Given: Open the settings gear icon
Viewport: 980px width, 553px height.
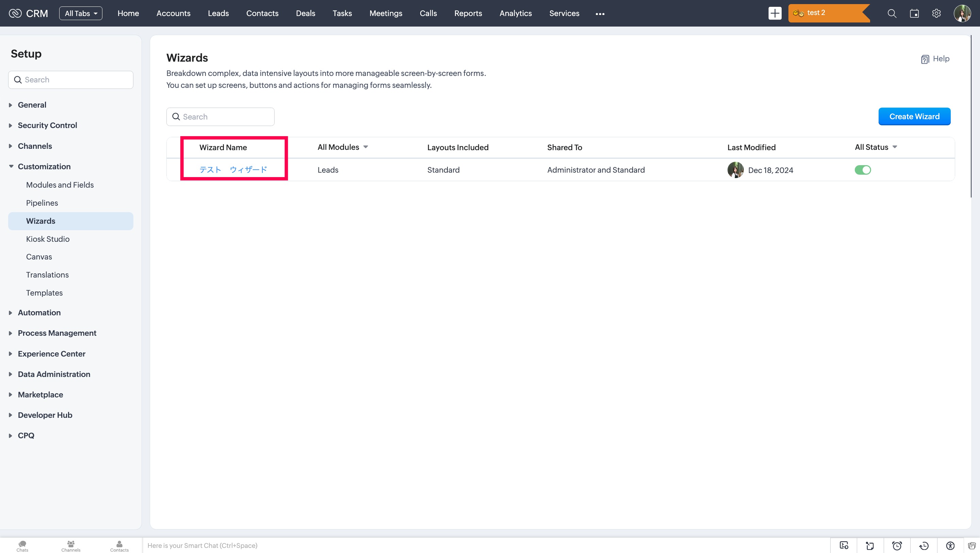Looking at the screenshot, I should [x=936, y=13].
